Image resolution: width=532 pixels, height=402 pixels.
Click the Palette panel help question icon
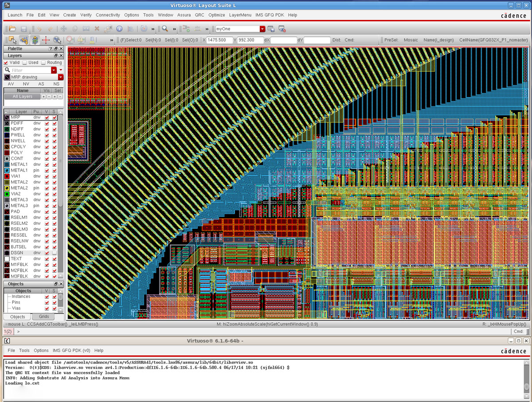(x=51, y=49)
